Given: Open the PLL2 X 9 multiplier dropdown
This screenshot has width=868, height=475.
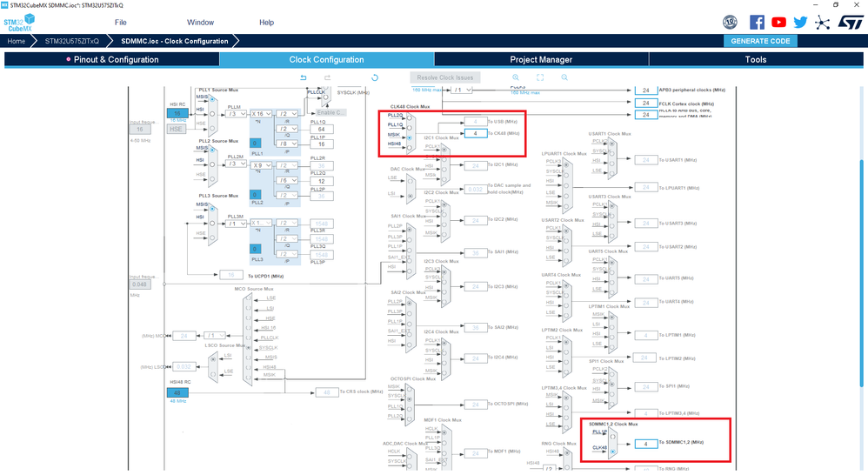Looking at the screenshot, I should (261, 165).
